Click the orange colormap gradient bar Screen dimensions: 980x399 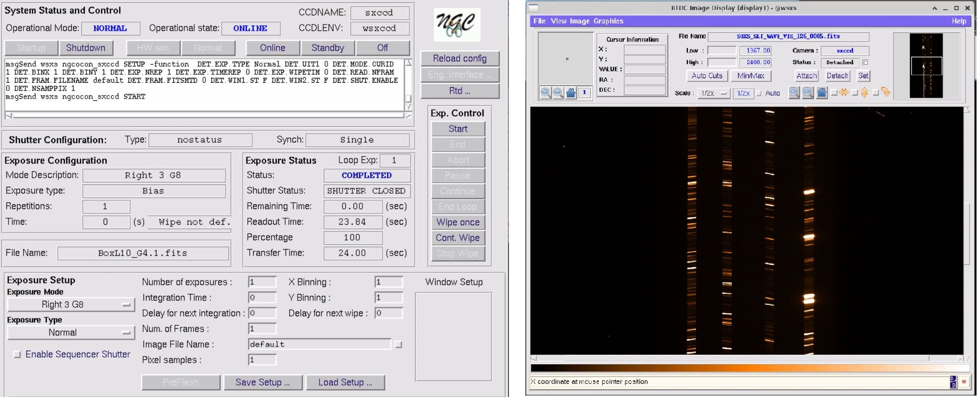pyautogui.click(x=750, y=368)
